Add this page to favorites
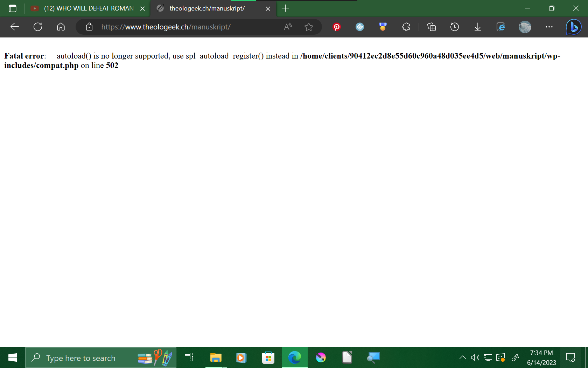The width and height of the screenshot is (588, 368). point(308,27)
